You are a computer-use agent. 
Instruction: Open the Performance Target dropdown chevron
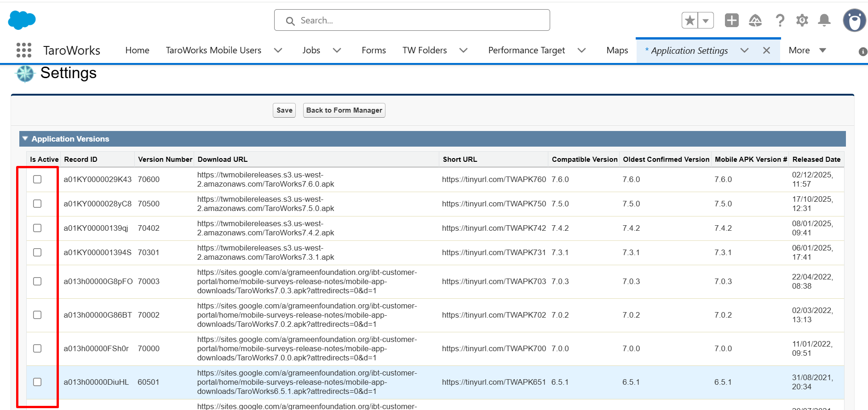(x=582, y=50)
